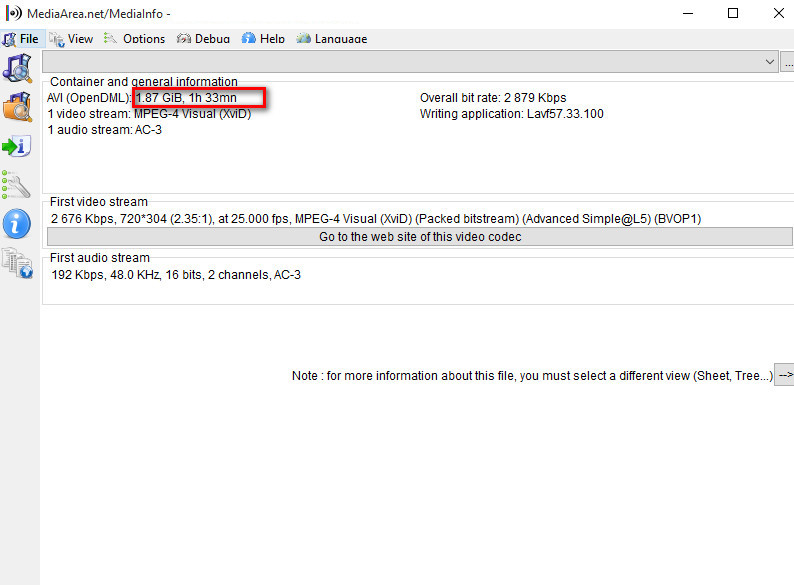794x585 pixels.
Task: Maximize the MediaInfo window
Action: point(733,13)
